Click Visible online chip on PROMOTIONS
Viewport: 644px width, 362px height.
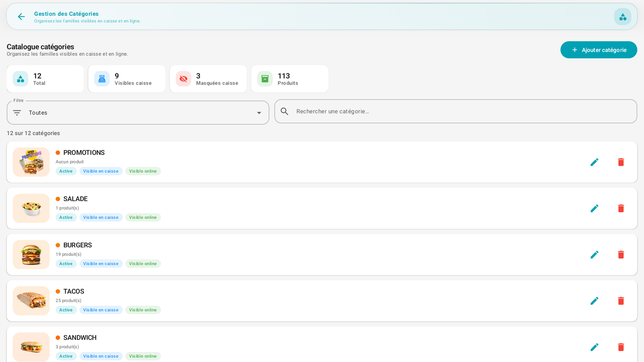tap(143, 171)
